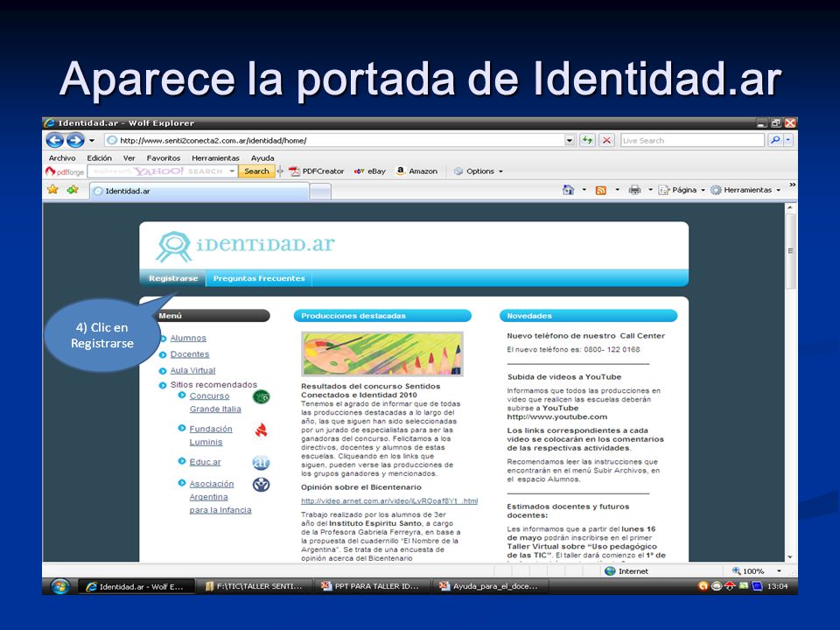This screenshot has width=840, height=630.
Task: Click the Add to Favorites icon
Action: (x=73, y=190)
